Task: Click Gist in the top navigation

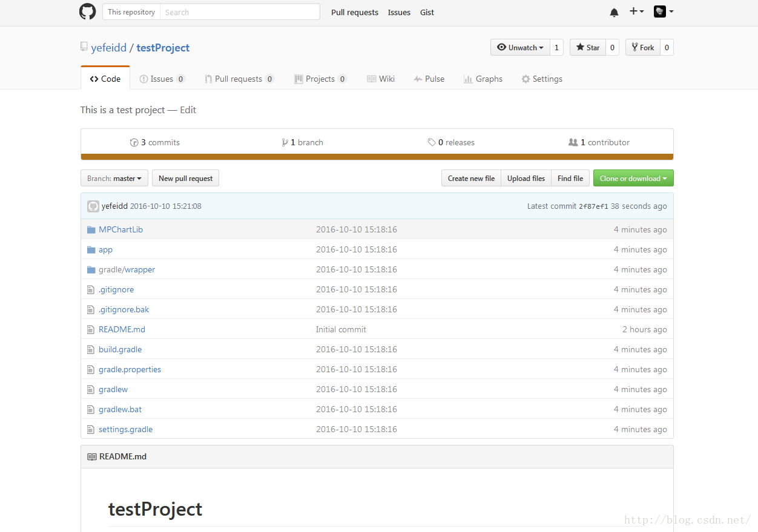Action: coord(427,12)
